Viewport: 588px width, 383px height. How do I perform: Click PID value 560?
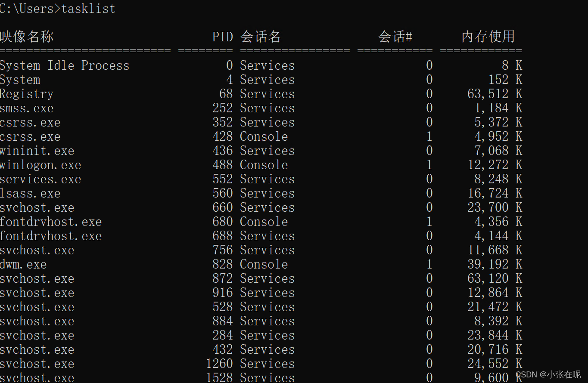click(222, 193)
